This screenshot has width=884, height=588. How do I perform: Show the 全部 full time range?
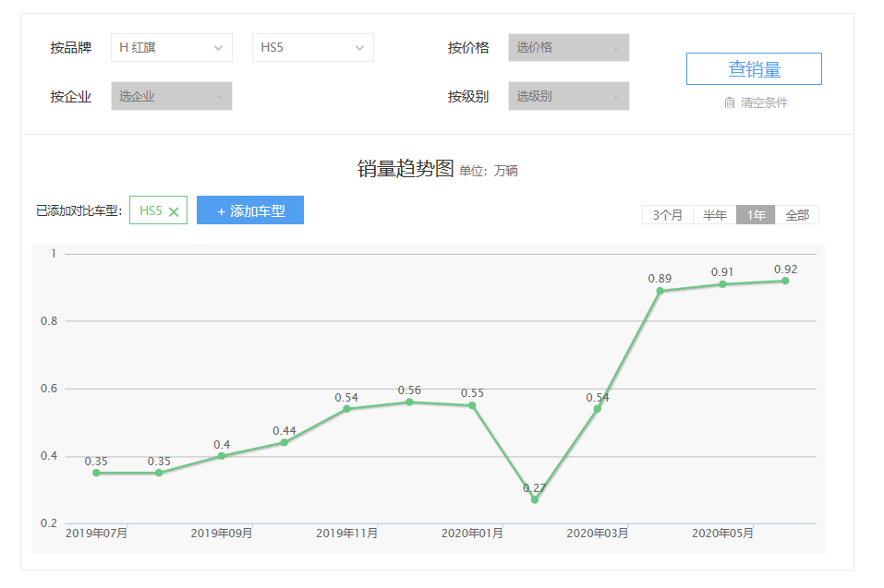(796, 215)
